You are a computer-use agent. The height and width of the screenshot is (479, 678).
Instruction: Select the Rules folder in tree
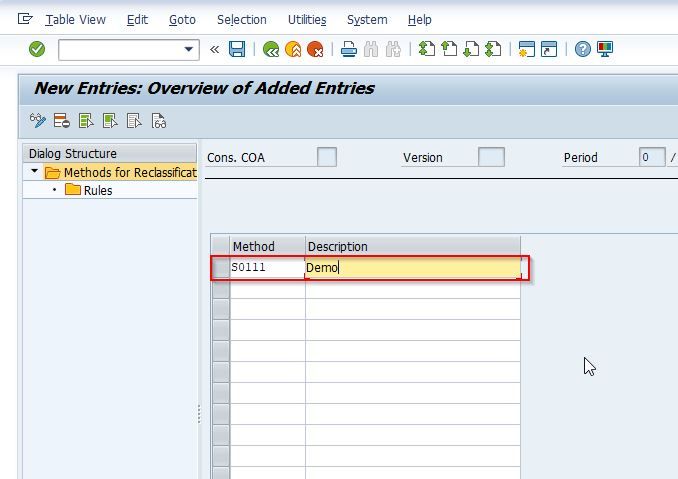89,190
